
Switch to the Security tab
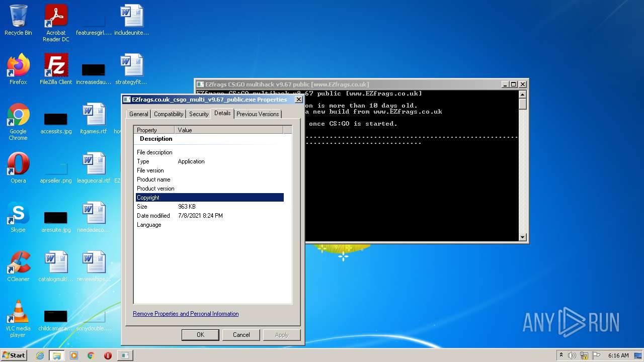199,114
